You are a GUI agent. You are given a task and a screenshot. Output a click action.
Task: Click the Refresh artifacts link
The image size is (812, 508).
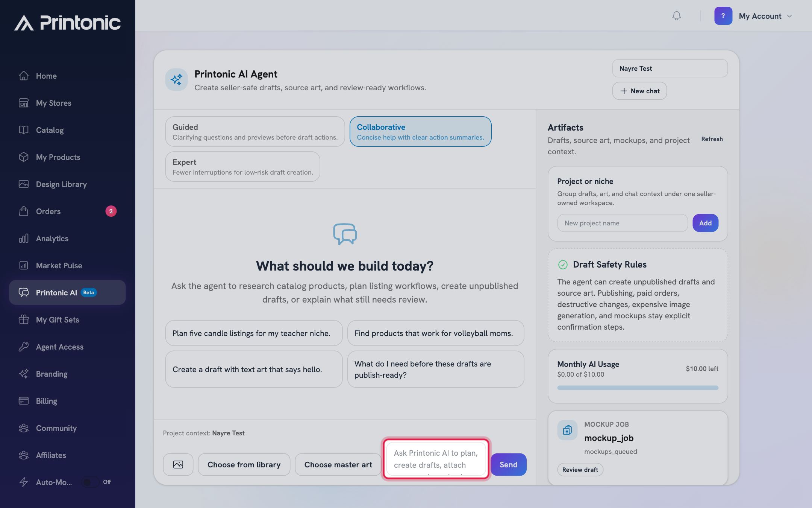pos(712,139)
